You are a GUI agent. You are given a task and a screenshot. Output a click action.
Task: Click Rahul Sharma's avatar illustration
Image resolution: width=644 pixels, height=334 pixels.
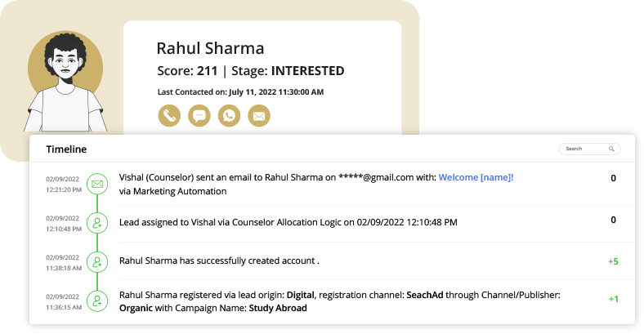tap(65, 82)
